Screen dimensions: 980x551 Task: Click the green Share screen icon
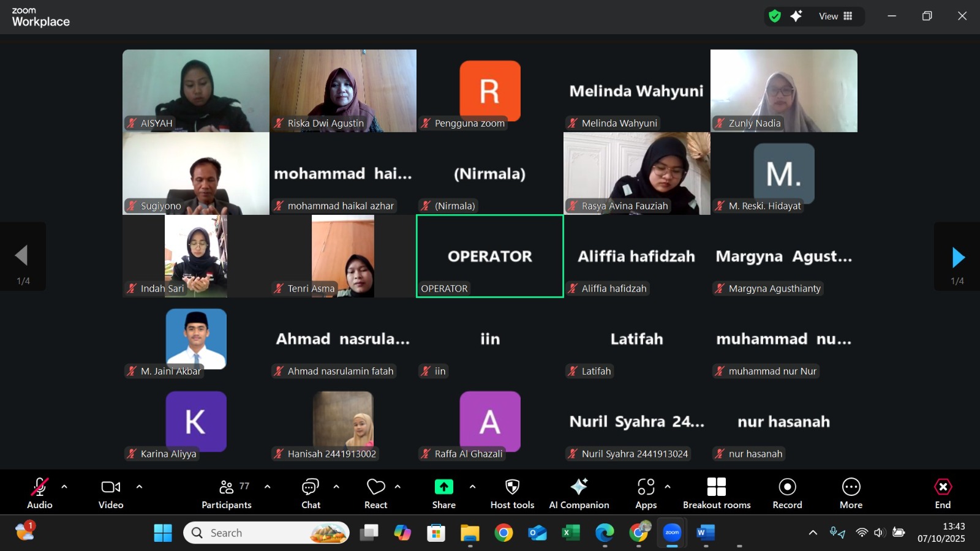tap(443, 487)
